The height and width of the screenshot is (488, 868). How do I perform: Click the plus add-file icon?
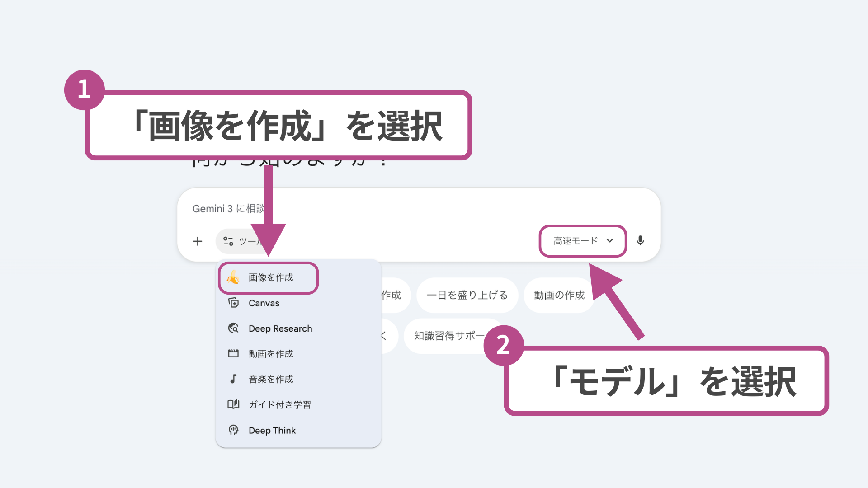(198, 241)
